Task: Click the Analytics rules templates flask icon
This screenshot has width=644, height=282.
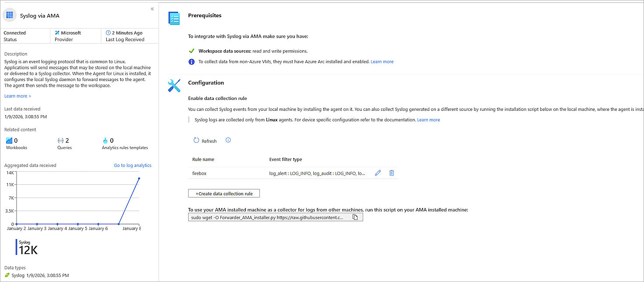Action: coord(105,141)
